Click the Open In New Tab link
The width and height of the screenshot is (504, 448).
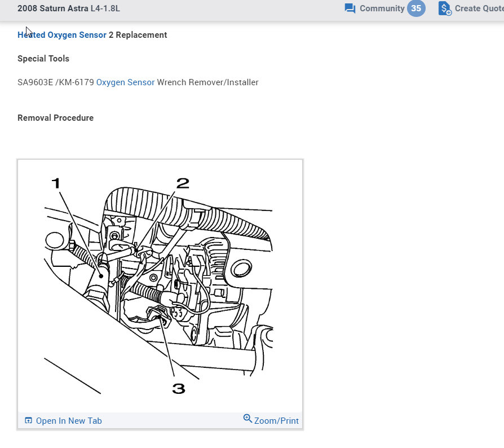69,421
